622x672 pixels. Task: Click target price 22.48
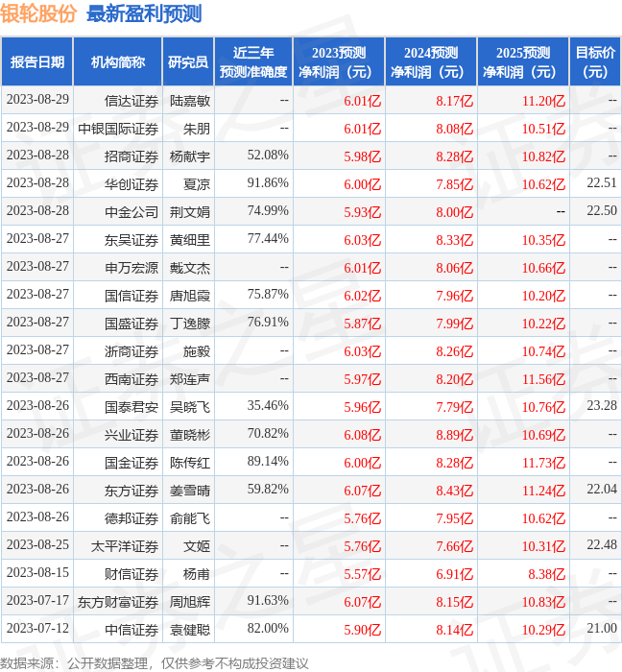[x=602, y=545]
